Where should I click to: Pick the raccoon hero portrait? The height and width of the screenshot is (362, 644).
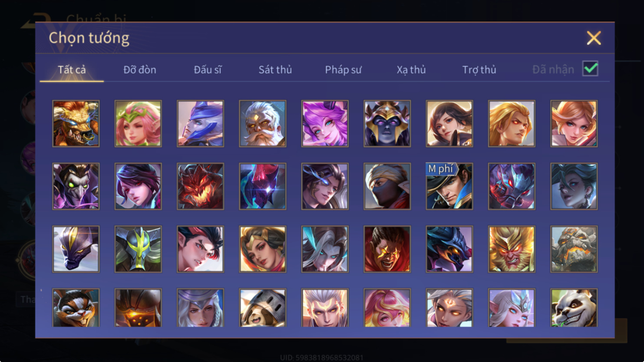76,308
